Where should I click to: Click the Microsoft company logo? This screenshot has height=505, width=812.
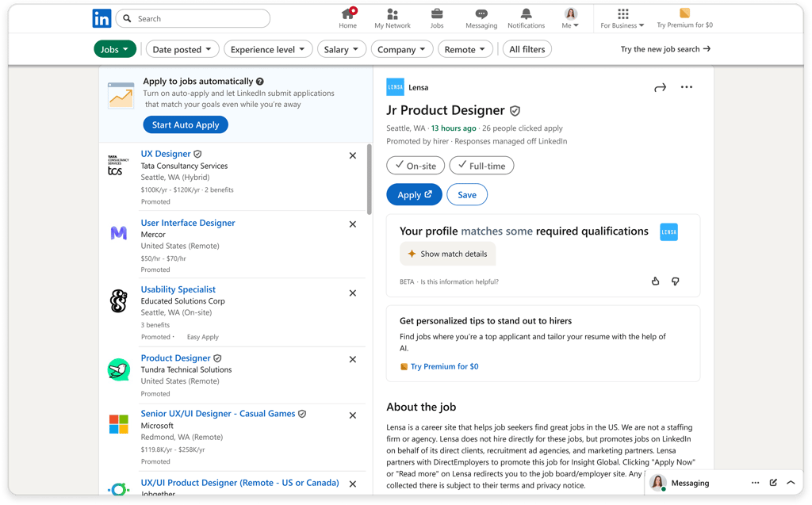[x=119, y=424]
